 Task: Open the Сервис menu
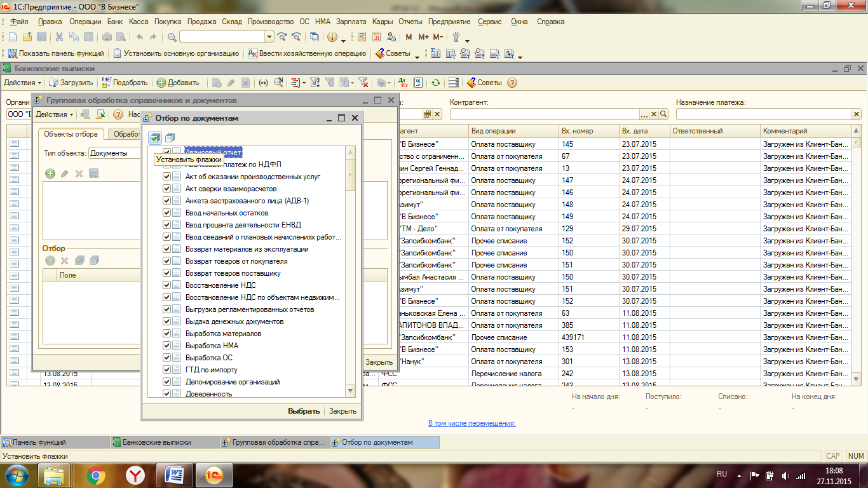(x=489, y=22)
